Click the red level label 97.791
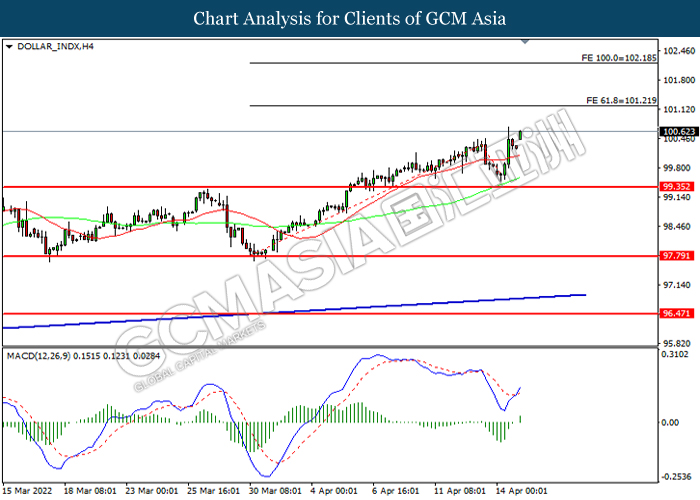Viewport: 700px width, 500px height. click(x=677, y=256)
